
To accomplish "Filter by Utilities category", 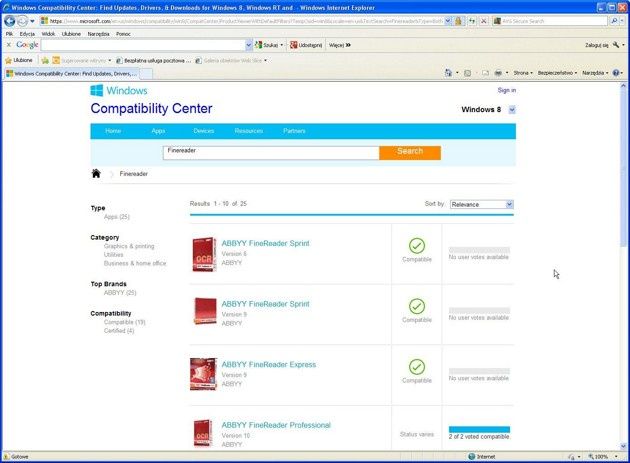I will pos(114,255).
